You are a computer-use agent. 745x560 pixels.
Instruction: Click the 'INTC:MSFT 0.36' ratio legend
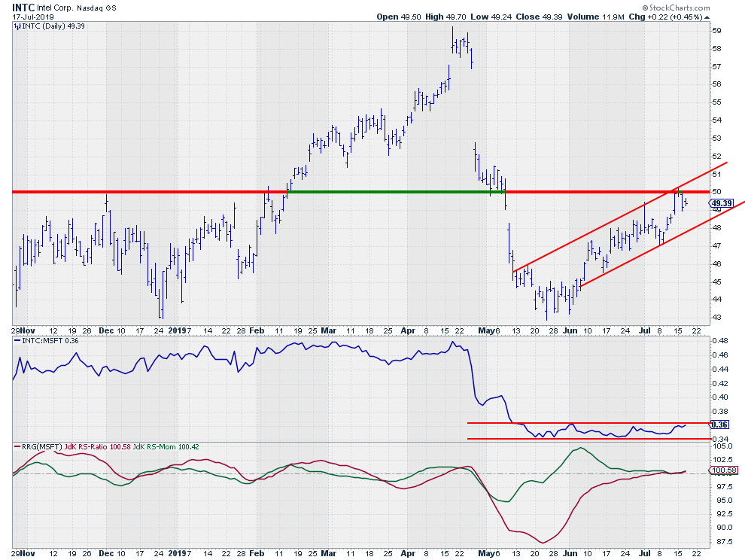click(50, 341)
